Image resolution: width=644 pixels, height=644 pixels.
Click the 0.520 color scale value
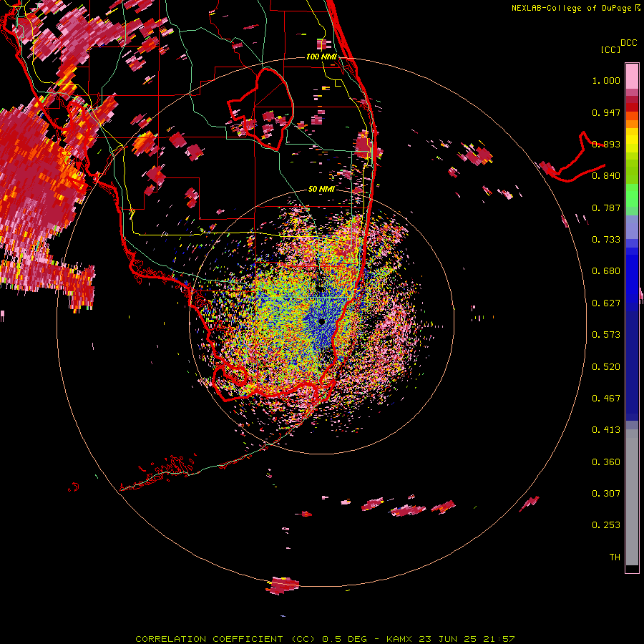[x=606, y=367]
